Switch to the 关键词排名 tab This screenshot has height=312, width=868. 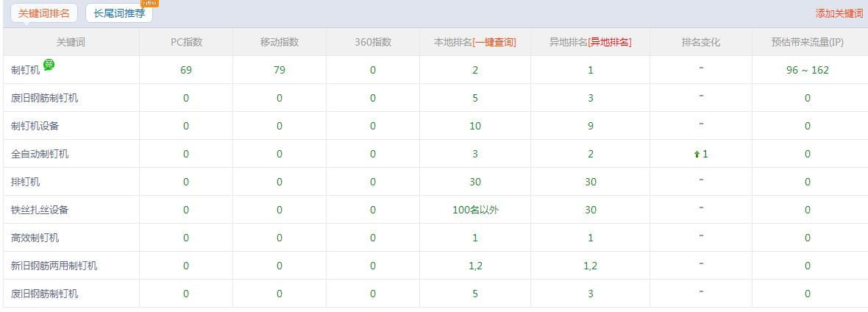[44, 13]
